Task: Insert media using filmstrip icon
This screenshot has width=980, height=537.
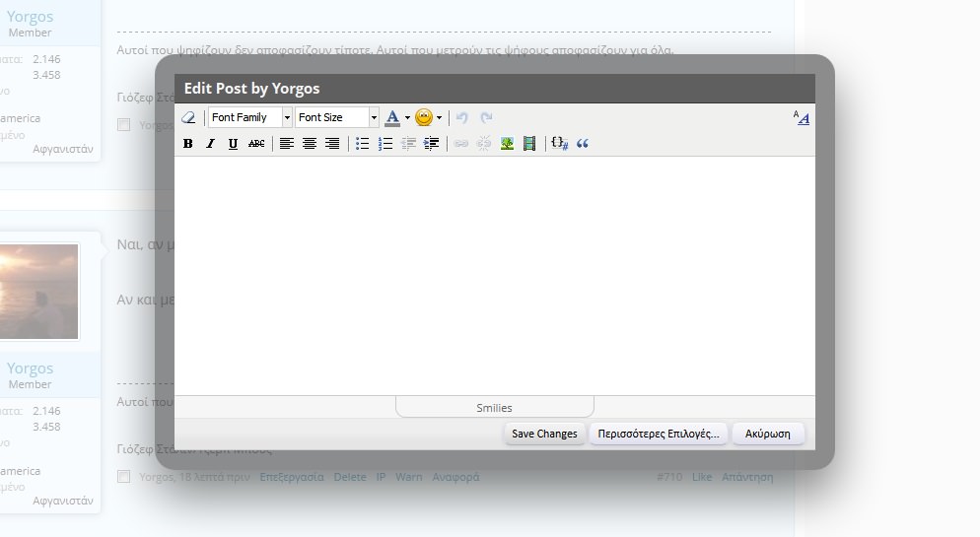Action: pyautogui.click(x=529, y=144)
